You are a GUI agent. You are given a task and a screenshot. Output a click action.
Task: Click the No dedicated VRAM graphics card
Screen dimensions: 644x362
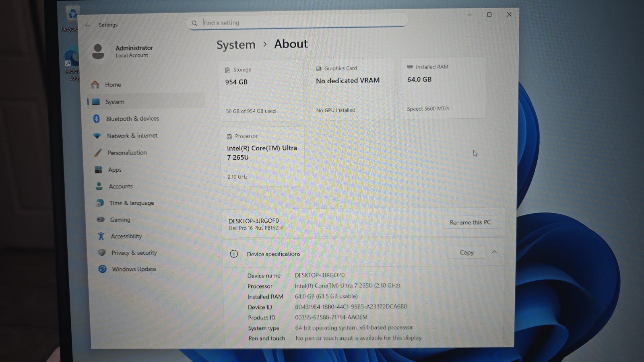[x=352, y=89]
